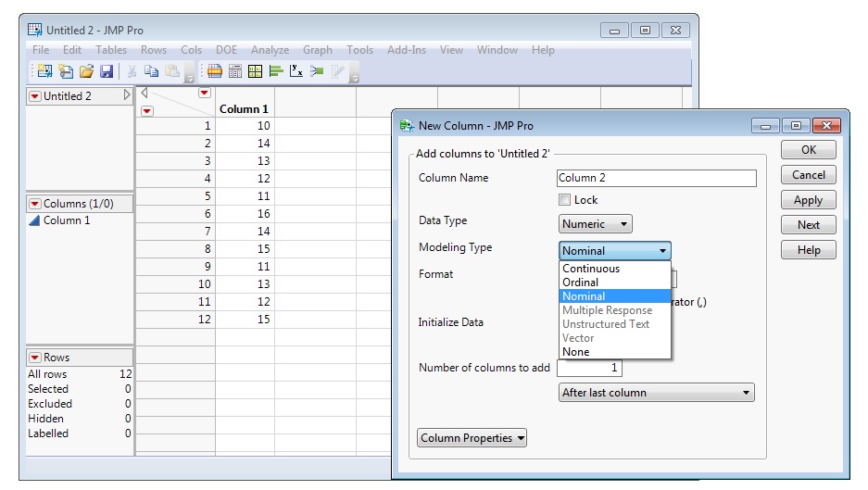868x490 pixels.
Task: Click the New Data Table toolbar icon
Action: pyautogui.click(x=44, y=71)
